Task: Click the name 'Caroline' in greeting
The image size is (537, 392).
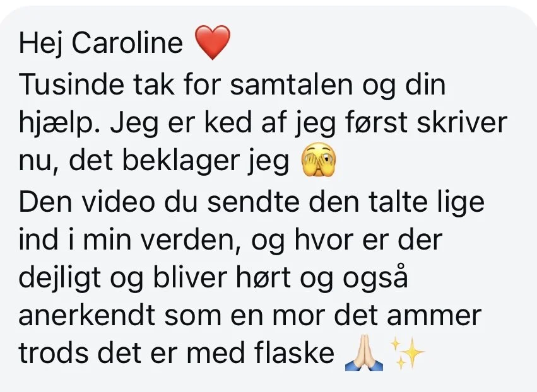Action: (x=127, y=43)
